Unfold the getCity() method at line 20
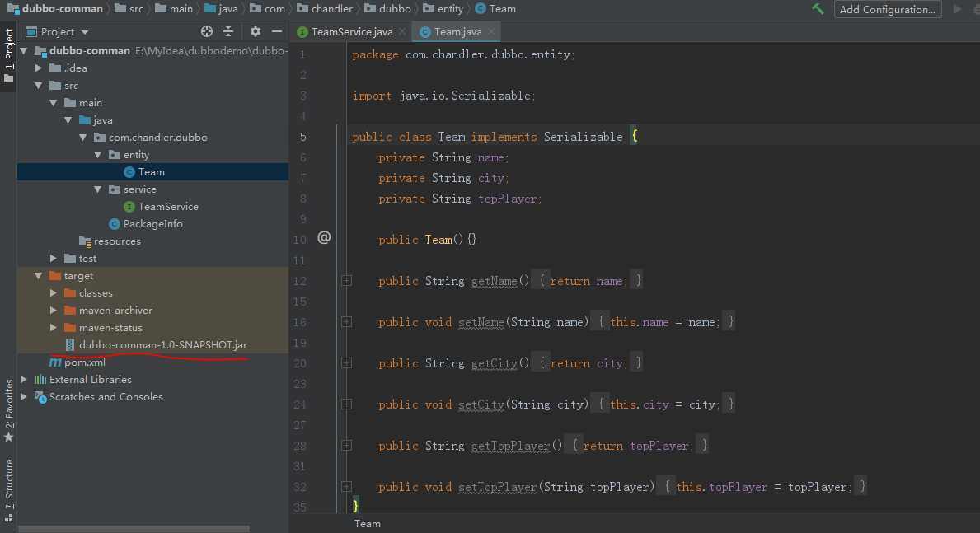Image resolution: width=980 pixels, height=533 pixels. 347,363
